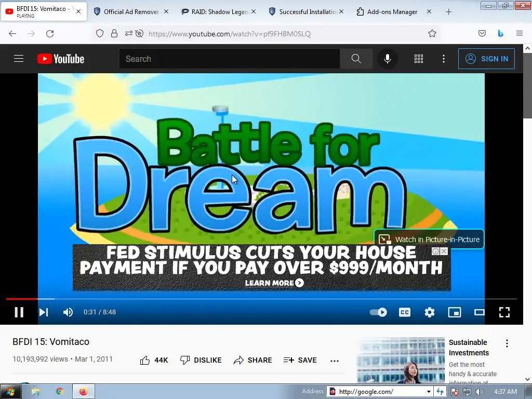The width and height of the screenshot is (532, 399).
Task: Click the Firefox taskbar button
Action: pos(84,392)
